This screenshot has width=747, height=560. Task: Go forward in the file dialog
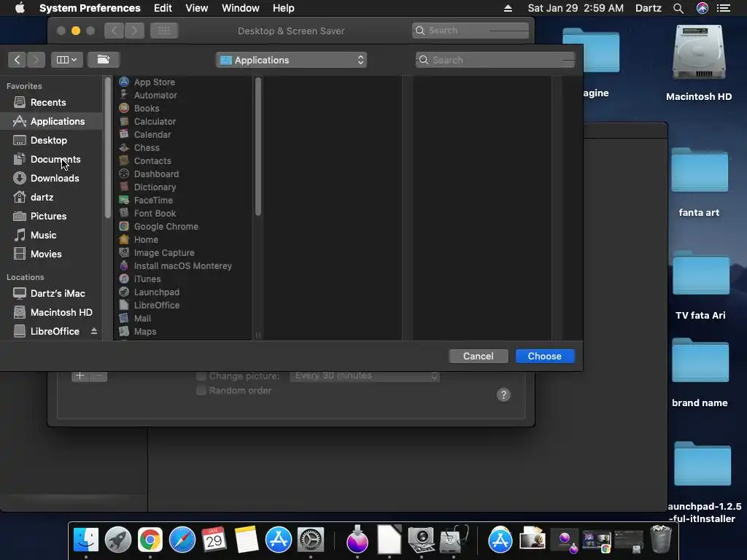pyautogui.click(x=36, y=60)
